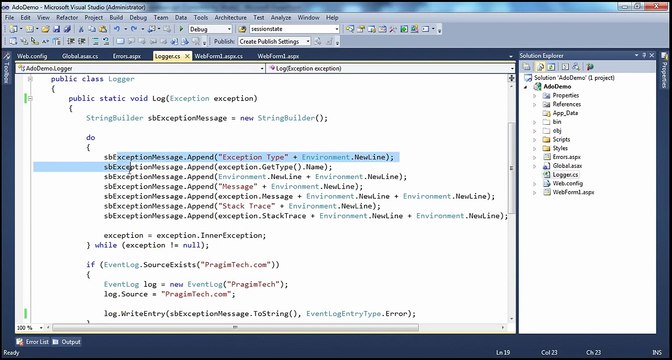Click the Col 23 status bar entry
The image size is (672, 360).
[x=549, y=352]
